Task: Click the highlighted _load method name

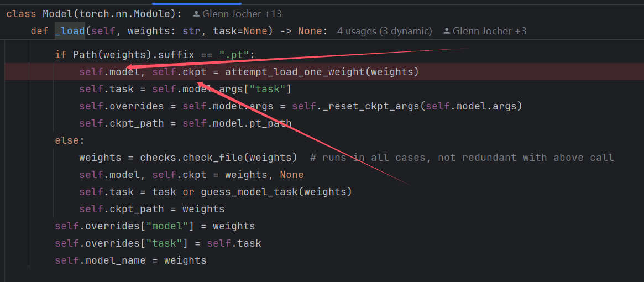Action: (70, 31)
